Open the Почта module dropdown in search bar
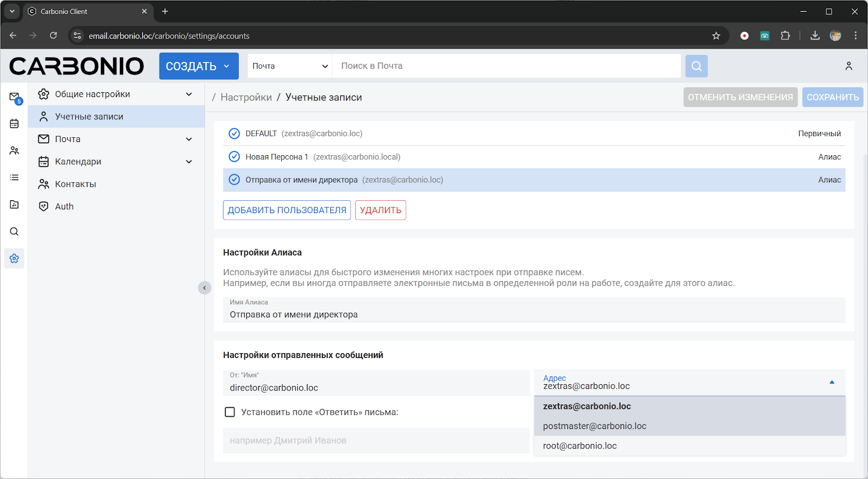The height and width of the screenshot is (479, 868). click(x=290, y=66)
